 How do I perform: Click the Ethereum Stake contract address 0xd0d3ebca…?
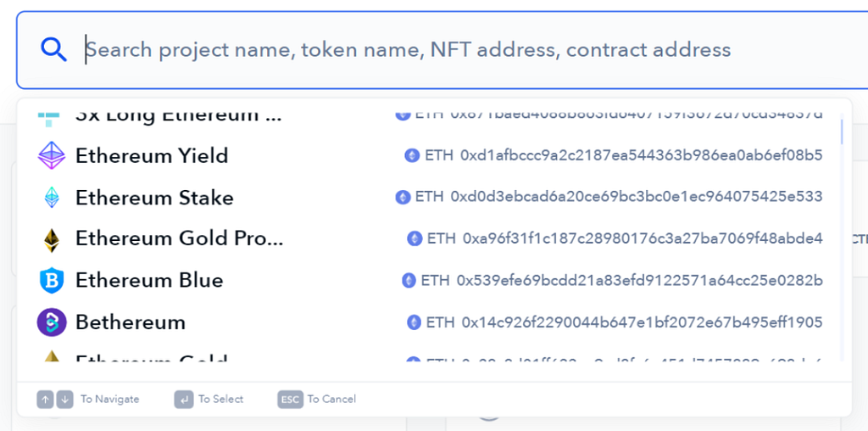pyautogui.click(x=637, y=197)
